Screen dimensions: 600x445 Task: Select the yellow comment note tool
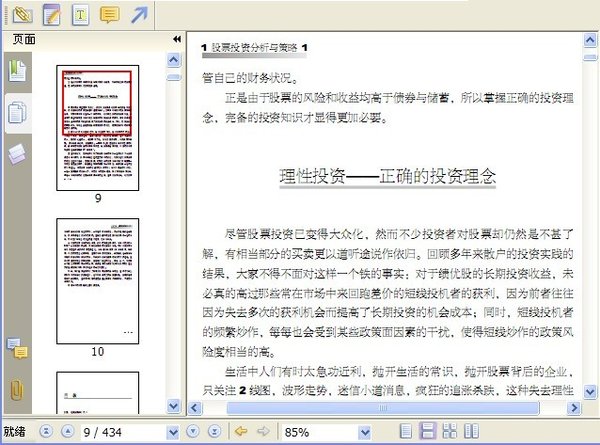pos(109,15)
